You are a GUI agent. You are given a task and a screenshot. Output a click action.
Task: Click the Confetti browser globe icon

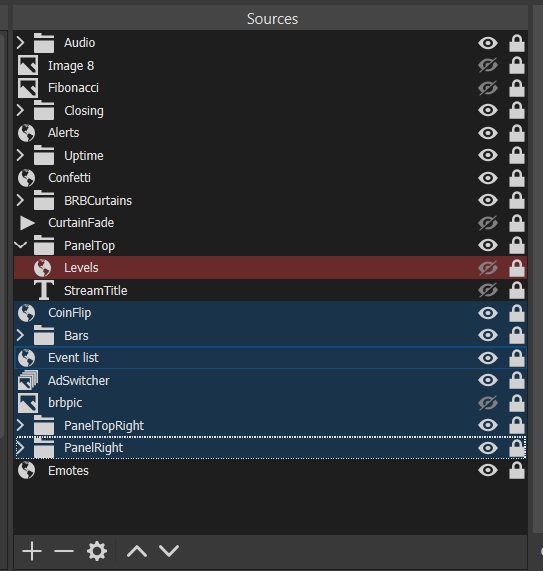[27, 178]
